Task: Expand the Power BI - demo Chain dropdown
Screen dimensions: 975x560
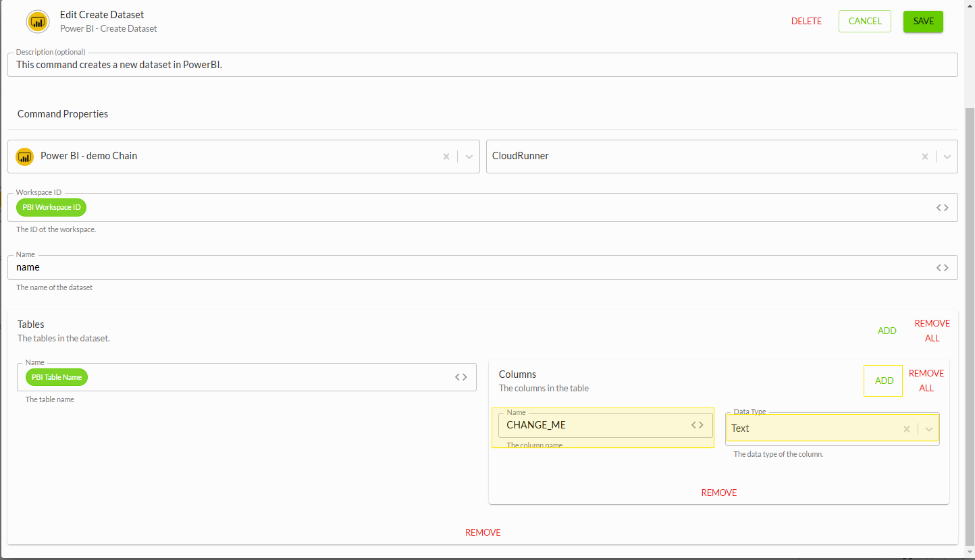Action: point(469,157)
